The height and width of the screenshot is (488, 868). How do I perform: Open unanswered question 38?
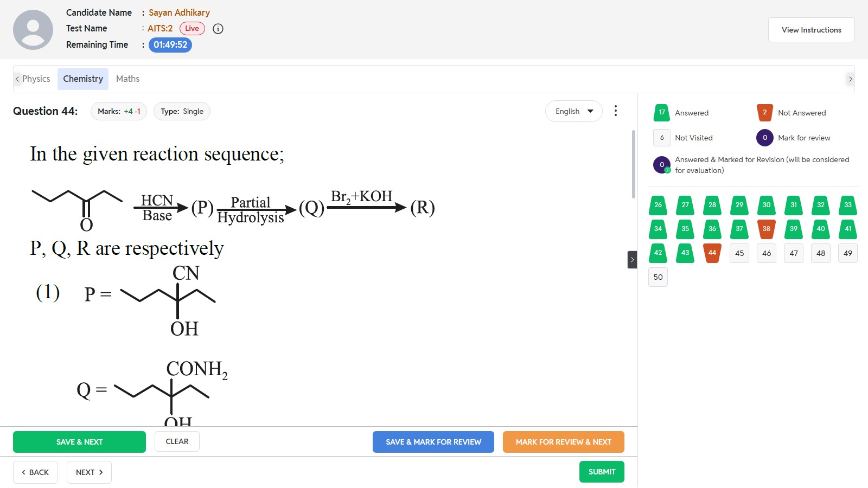767,229
